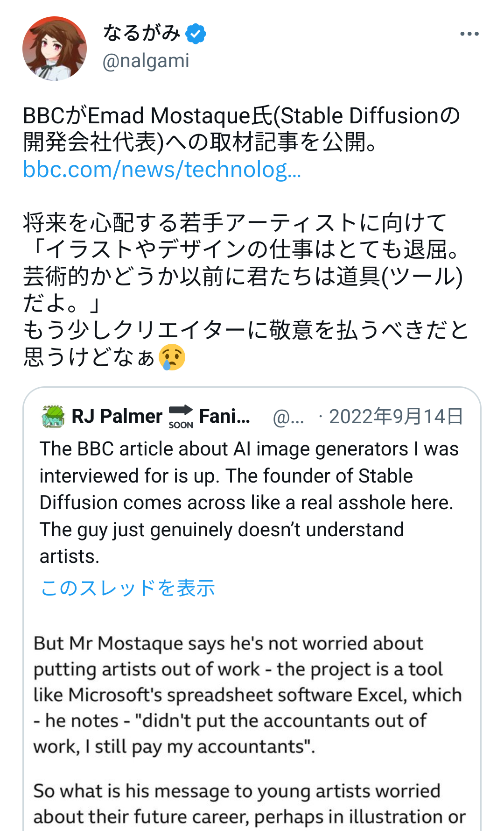Click the SOON arrow emoji icon

click(x=181, y=416)
